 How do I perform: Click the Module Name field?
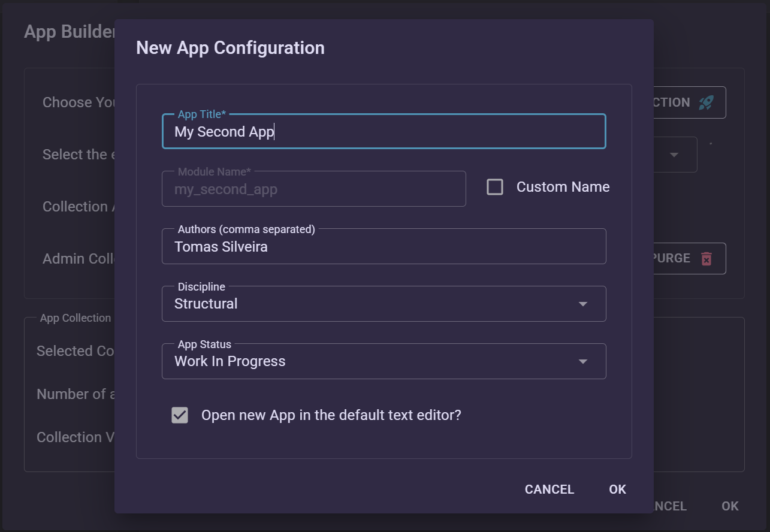click(314, 189)
